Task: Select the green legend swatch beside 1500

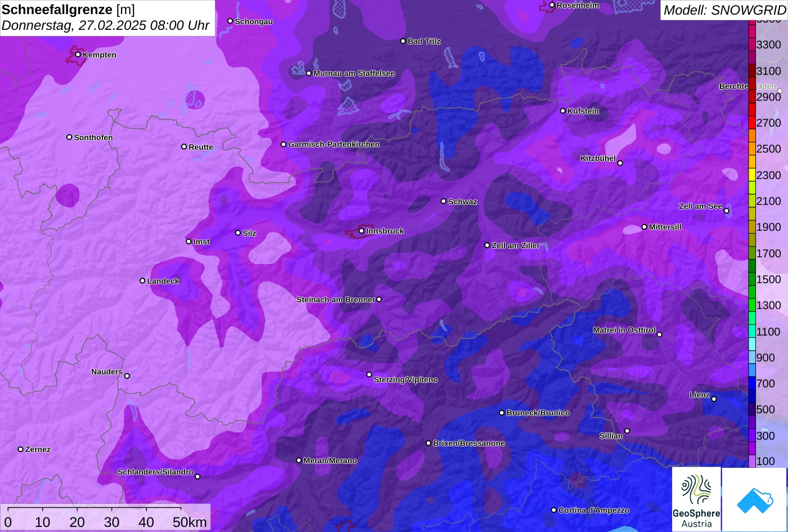Action: click(752, 279)
